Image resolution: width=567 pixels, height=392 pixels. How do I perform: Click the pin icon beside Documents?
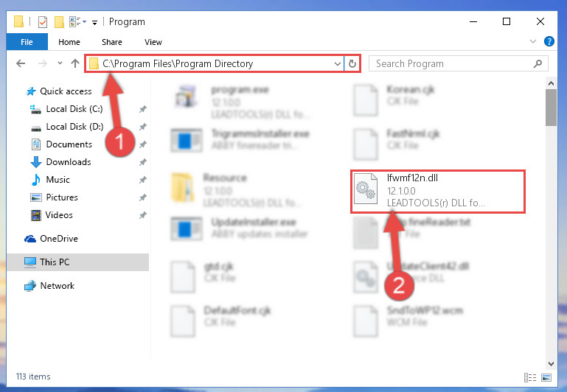coord(143,144)
